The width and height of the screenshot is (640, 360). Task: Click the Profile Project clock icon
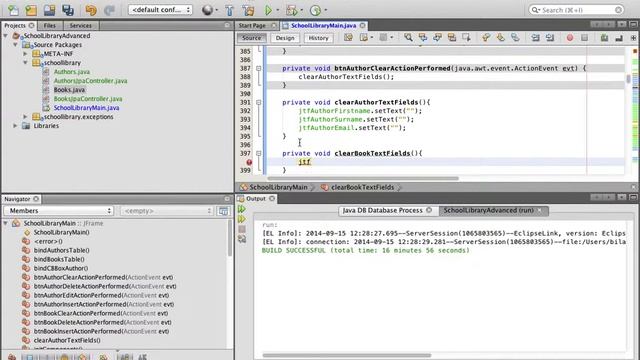point(315,10)
